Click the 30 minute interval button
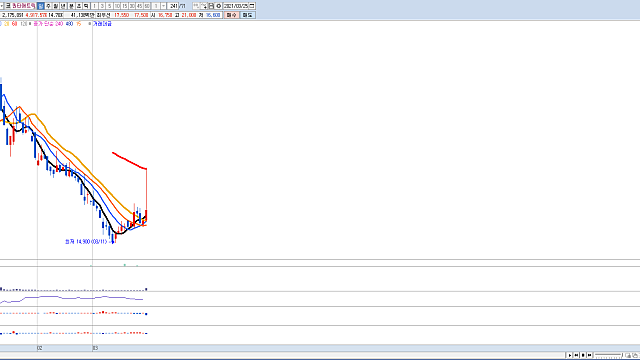 132,6
